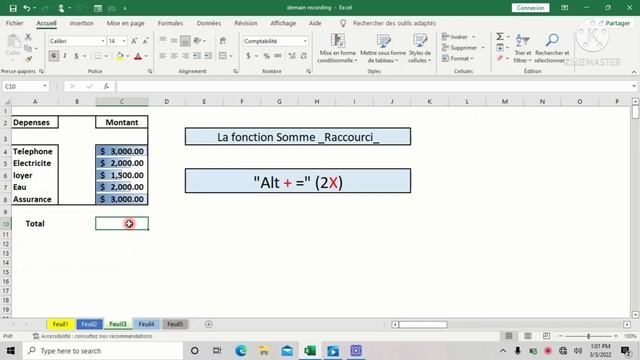This screenshot has width=640, height=360.
Task: Switch to the normal view in the status bar
Action: [509, 336]
